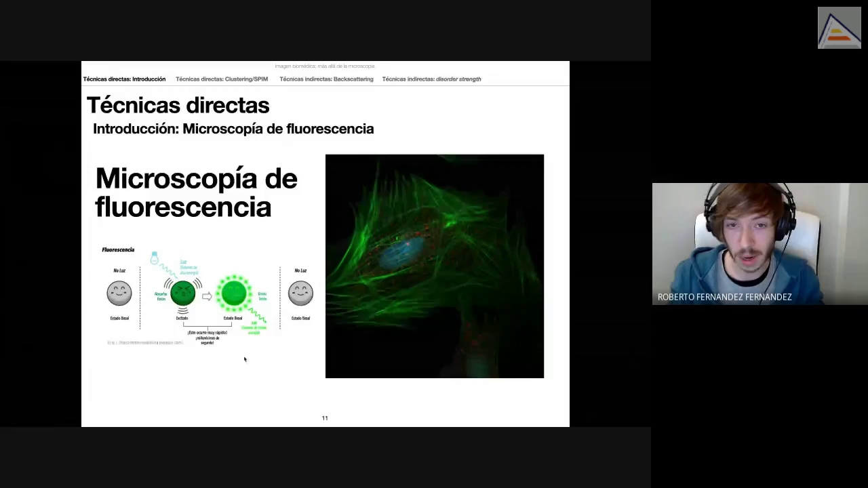
Task: Click the fluorescent cell microscopy image
Action: [434, 266]
